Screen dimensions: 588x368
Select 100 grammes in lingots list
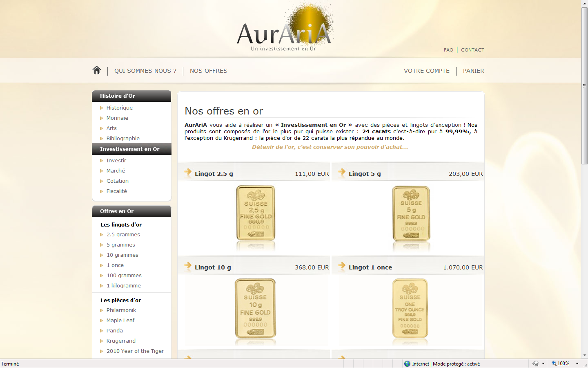pyautogui.click(x=124, y=276)
